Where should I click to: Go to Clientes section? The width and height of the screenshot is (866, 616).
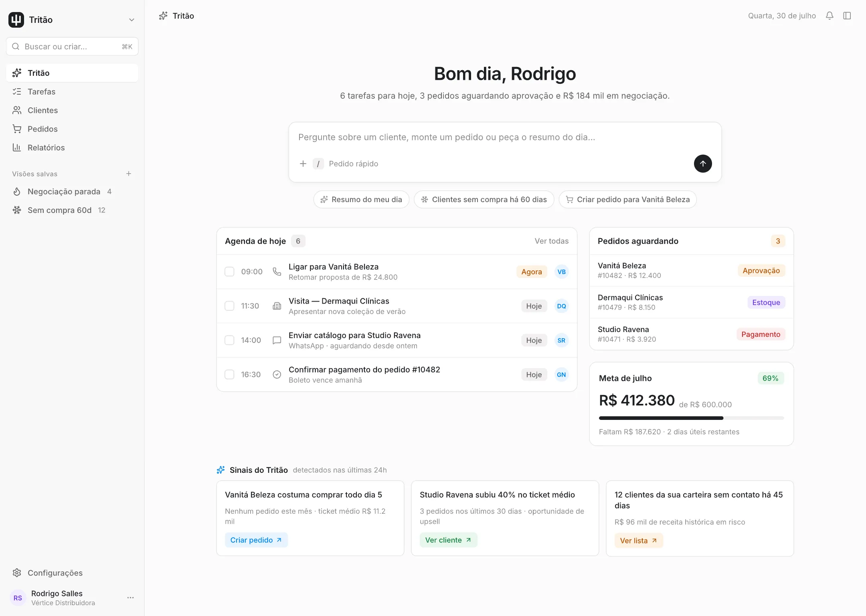(72, 110)
